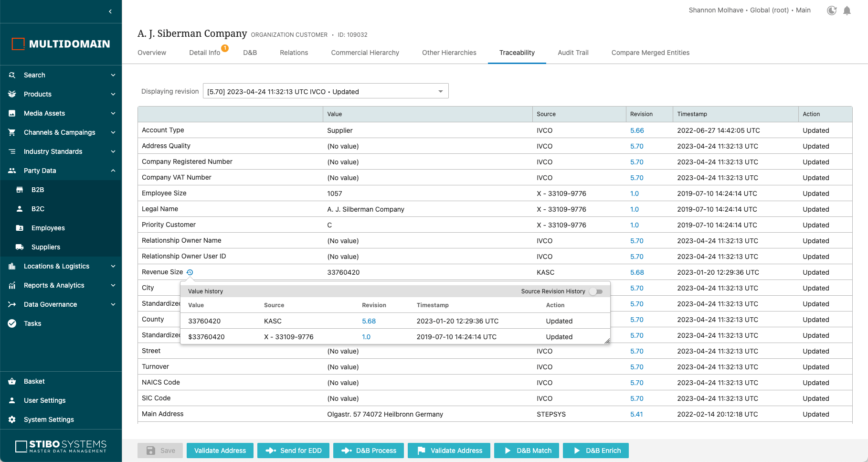Open revision 5.68 link in Value history popup
This screenshot has width=868, height=462.
(369, 321)
